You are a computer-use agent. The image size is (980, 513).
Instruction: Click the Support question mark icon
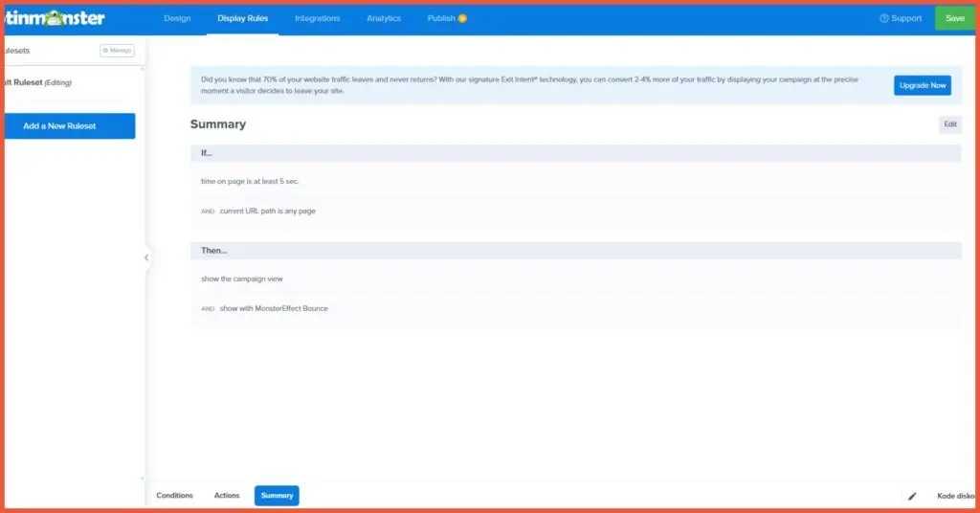pyautogui.click(x=884, y=18)
